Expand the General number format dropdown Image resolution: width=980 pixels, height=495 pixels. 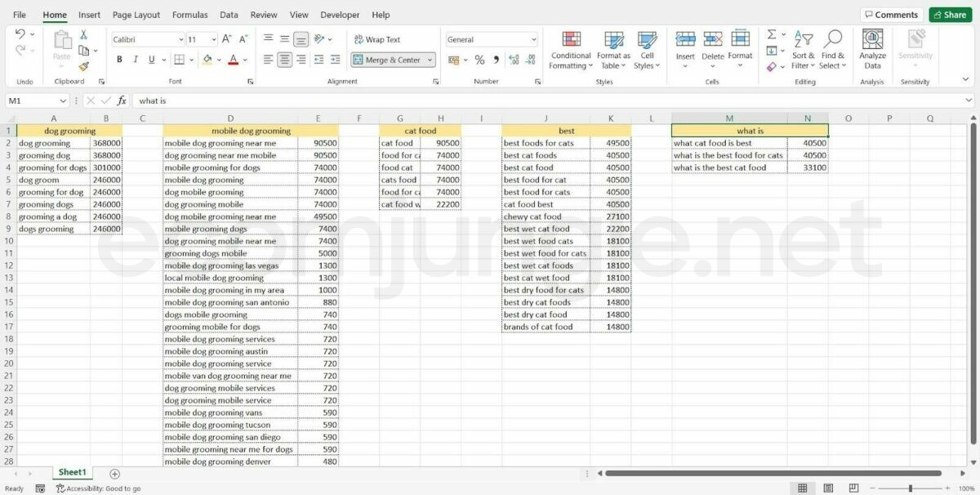[x=533, y=39]
